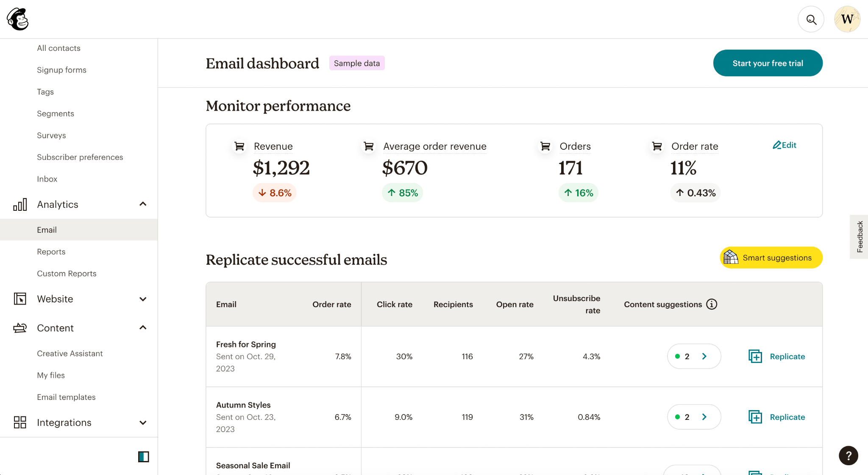Click the $1,292 revenue value
Image resolution: width=868 pixels, height=475 pixels.
281,168
